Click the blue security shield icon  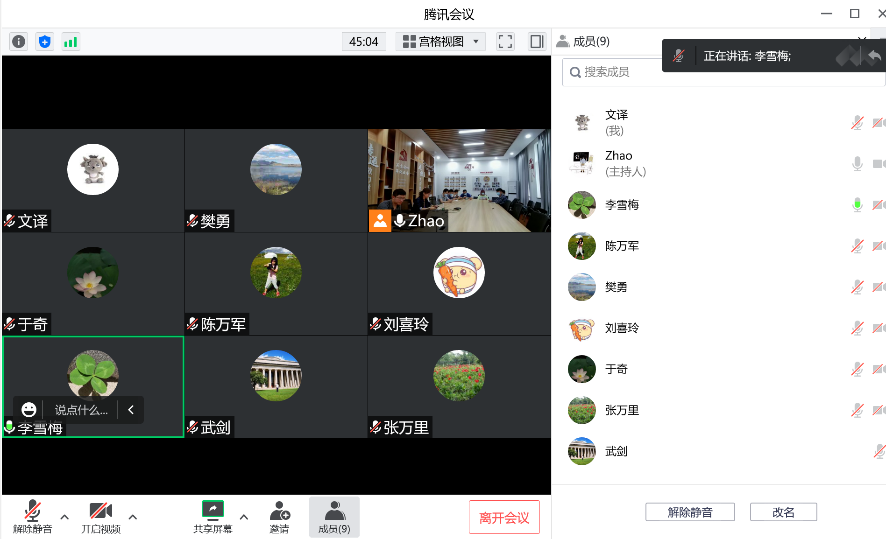point(44,41)
